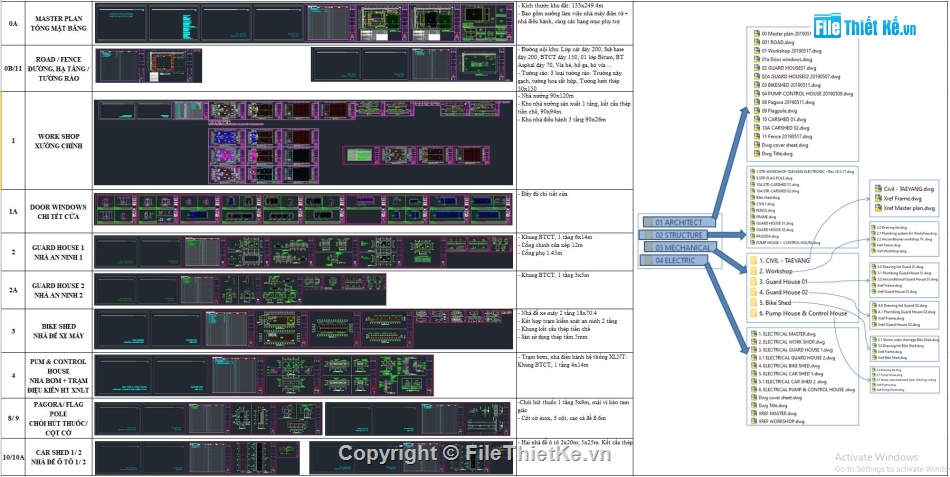950x477 pixels.
Task: Click PUMP HOUSE + CONTROL HOUSE.dwg in structure list
Action: 788,243
